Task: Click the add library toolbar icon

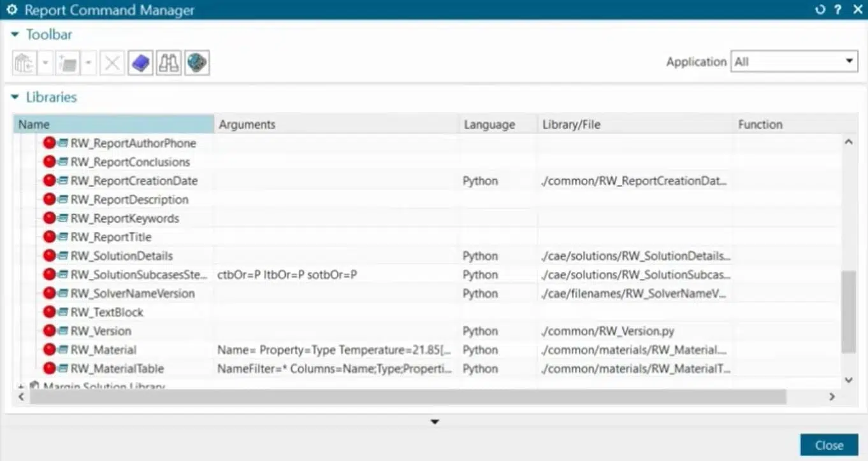Action: click(x=25, y=63)
